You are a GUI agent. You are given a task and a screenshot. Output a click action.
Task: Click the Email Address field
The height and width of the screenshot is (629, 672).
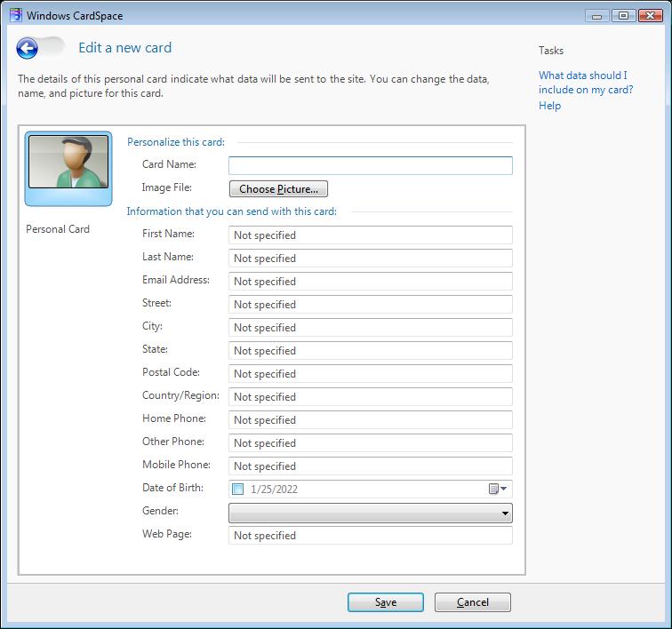pos(371,282)
